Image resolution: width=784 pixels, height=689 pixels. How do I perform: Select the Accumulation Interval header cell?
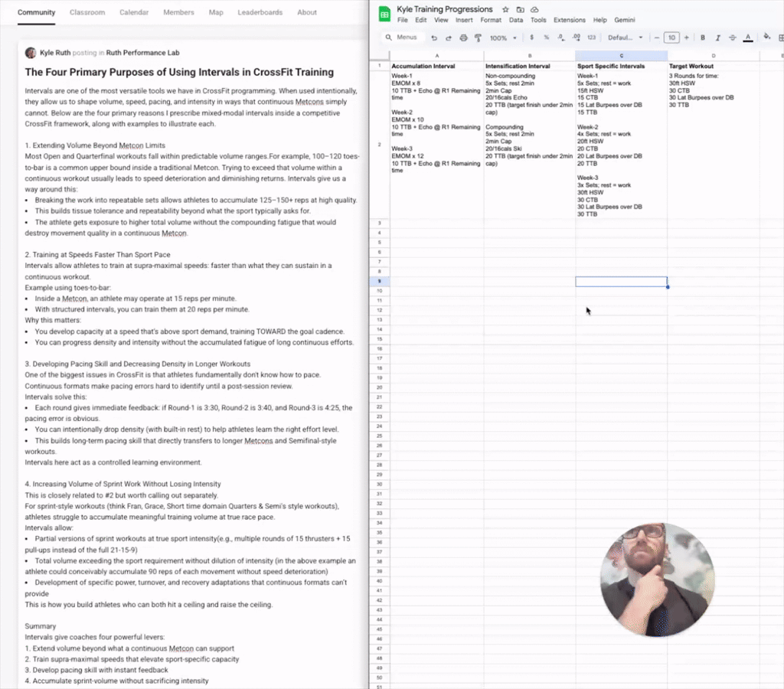[436, 66]
